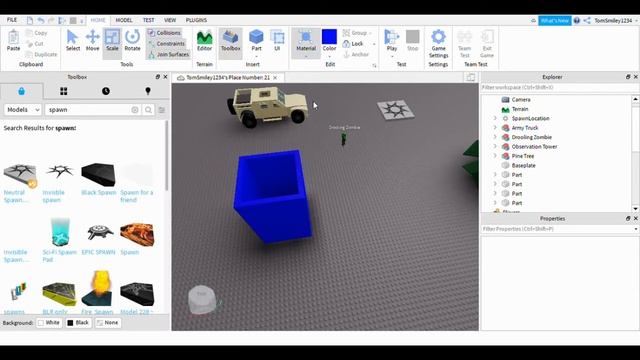Screen dimensions: 640x360
Task: Click the search magnifier in Toolbox
Action: 148,110
